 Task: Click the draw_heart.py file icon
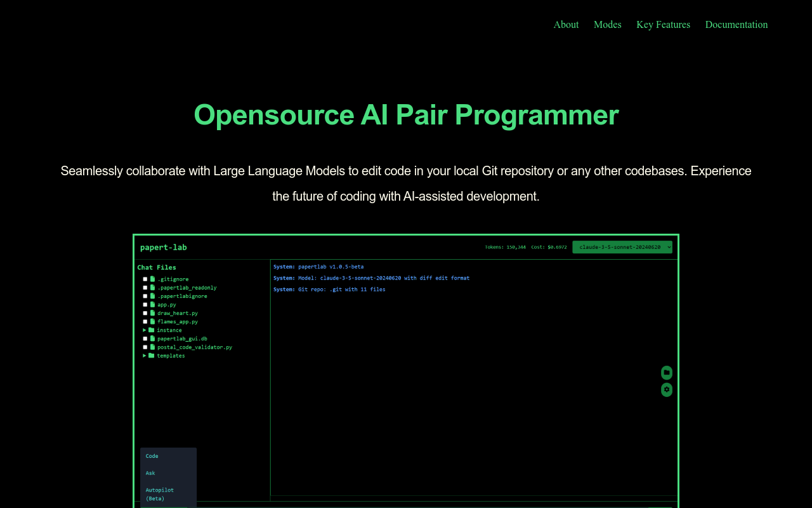pos(153,313)
